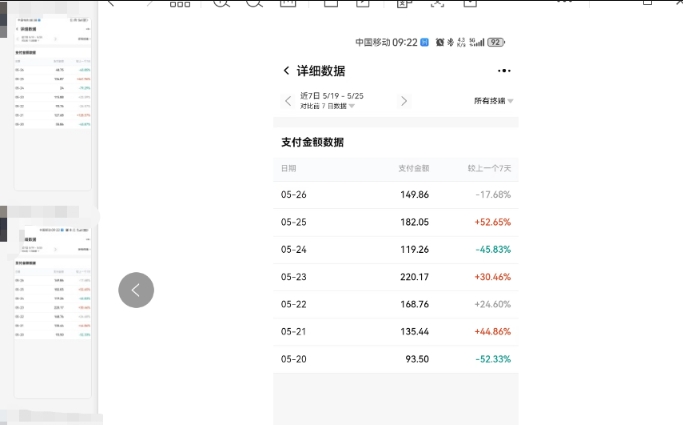Click the -52.33% change value for 05-20
This screenshot has height=425, width=683.
(x=492, y=359)
